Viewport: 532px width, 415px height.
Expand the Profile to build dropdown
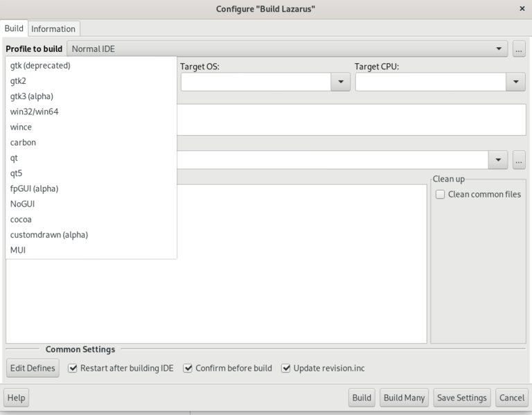click(498, 49)
